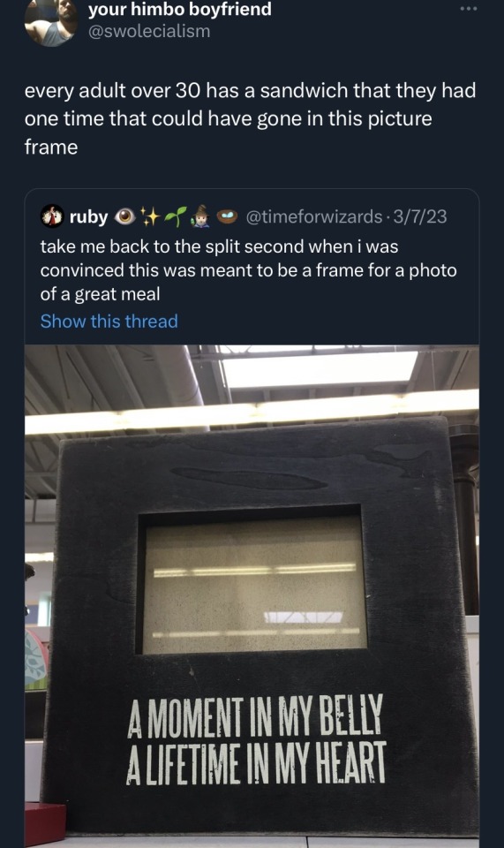Click the "A LIFETIME IN MY HEART" lettering

point(257,762)
